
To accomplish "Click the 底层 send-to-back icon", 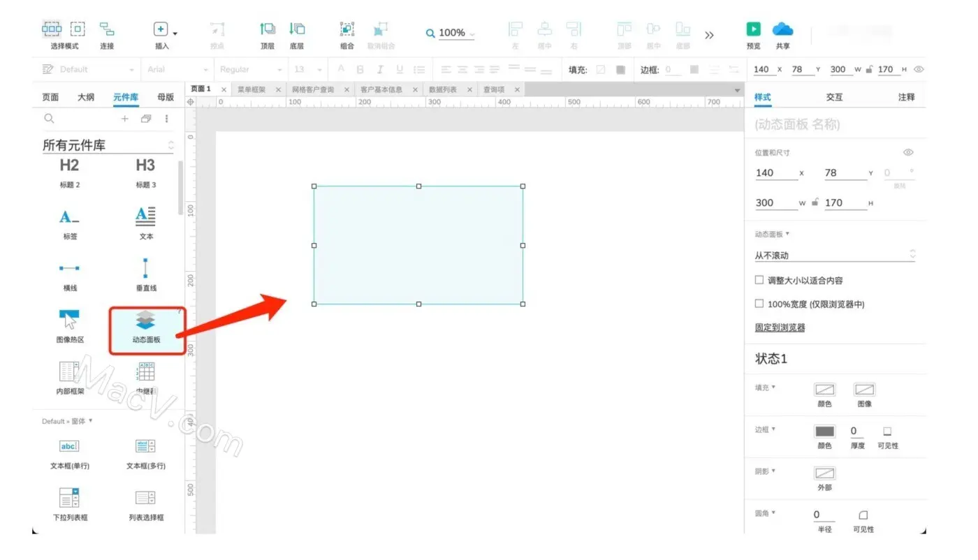I will pos(297,29).
